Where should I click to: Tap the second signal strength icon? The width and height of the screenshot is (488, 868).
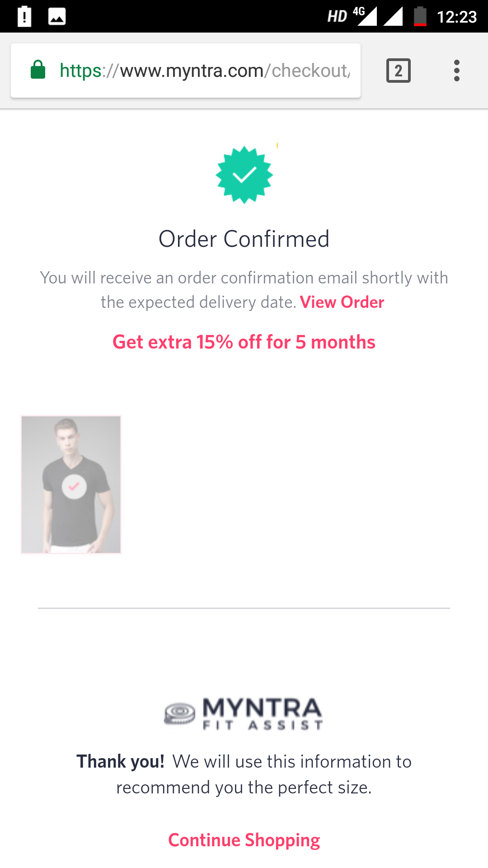[x=393, y=17]
